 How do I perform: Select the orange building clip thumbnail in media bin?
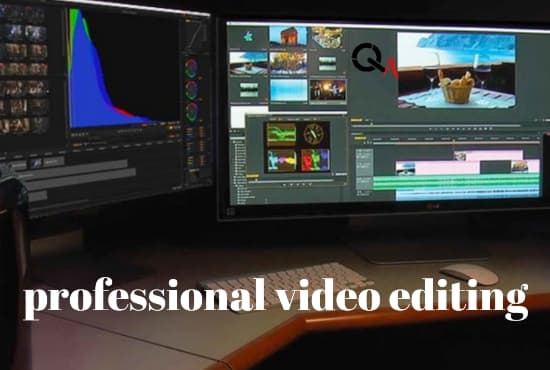click(x=288, y=36)
